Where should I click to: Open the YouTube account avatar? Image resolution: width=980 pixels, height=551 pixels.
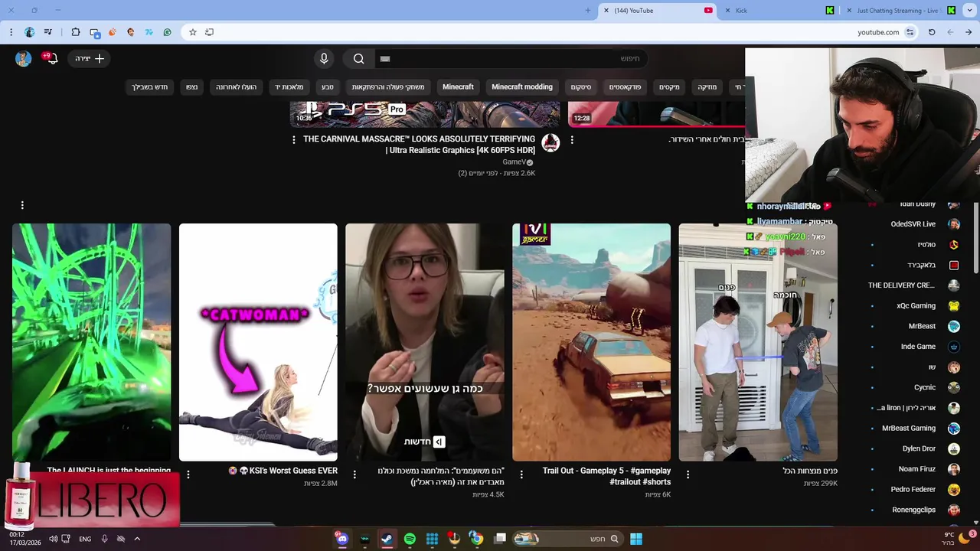click(23, 58)
